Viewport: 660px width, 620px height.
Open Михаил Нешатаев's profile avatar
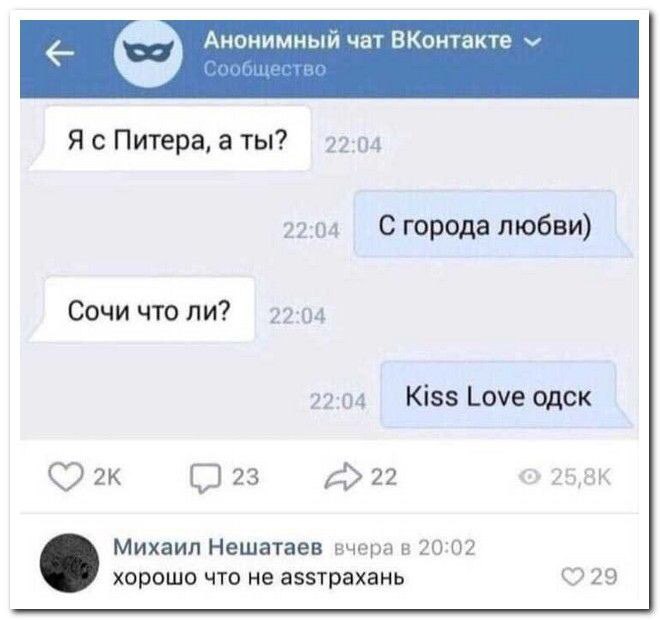pyautogui.click(x=69, y=562)
